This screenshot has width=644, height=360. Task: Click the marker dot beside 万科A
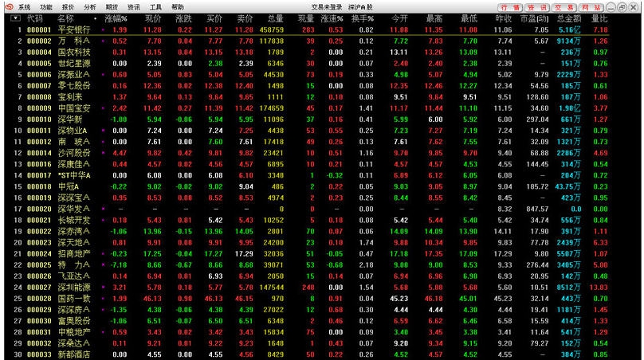(x=103, y=40)
